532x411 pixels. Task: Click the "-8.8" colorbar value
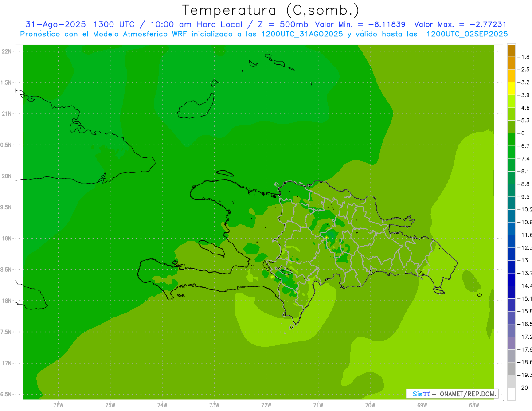(523, 184)
